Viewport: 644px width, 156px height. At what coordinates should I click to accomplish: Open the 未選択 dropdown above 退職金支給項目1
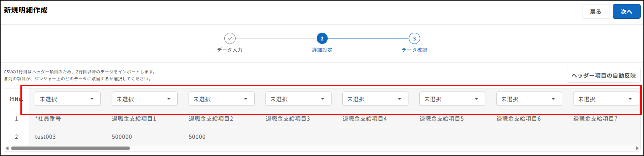(144, 99)
